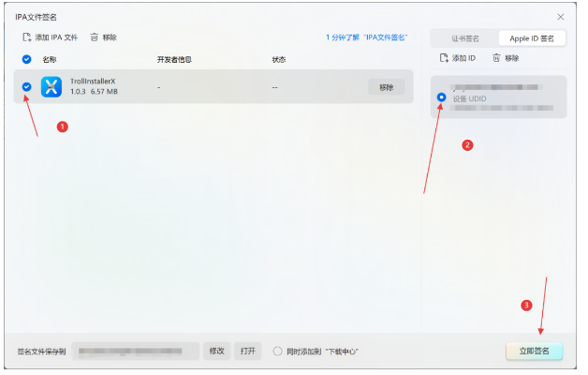Click the save path field
Viewport: 588px width, 375px height.
(x=136, y=352)
